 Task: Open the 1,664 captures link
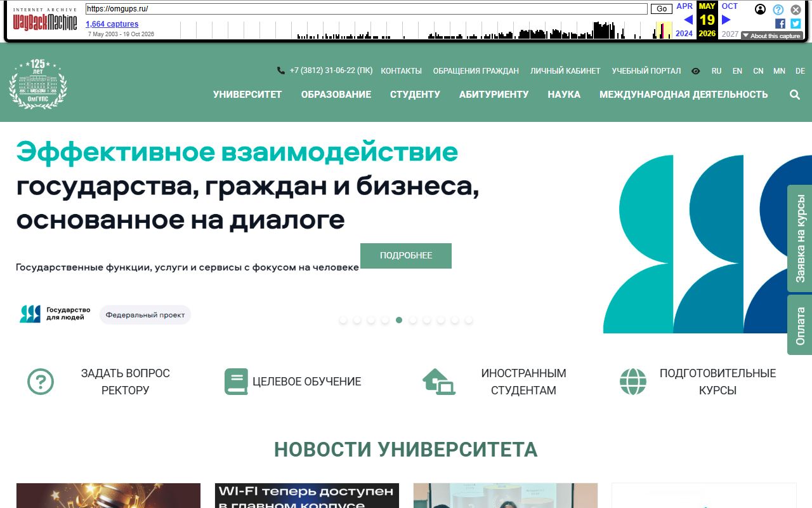click(112, 24)
